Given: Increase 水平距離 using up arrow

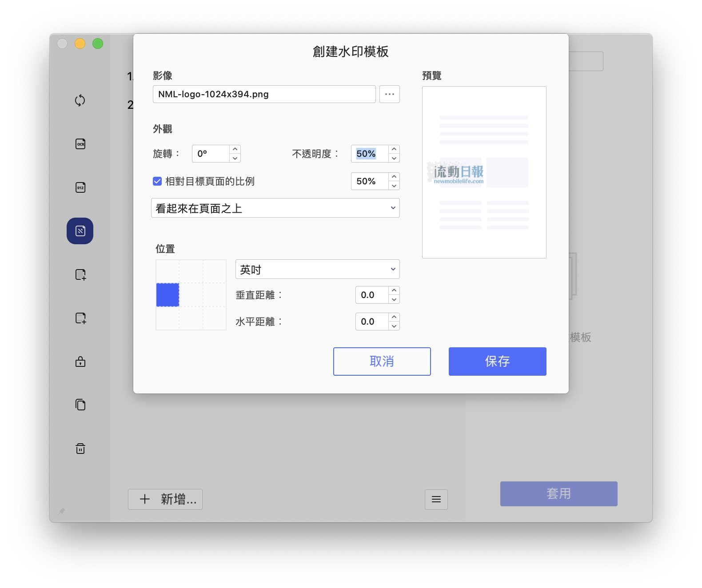Looking at the screenshot, I should (394, 317).
